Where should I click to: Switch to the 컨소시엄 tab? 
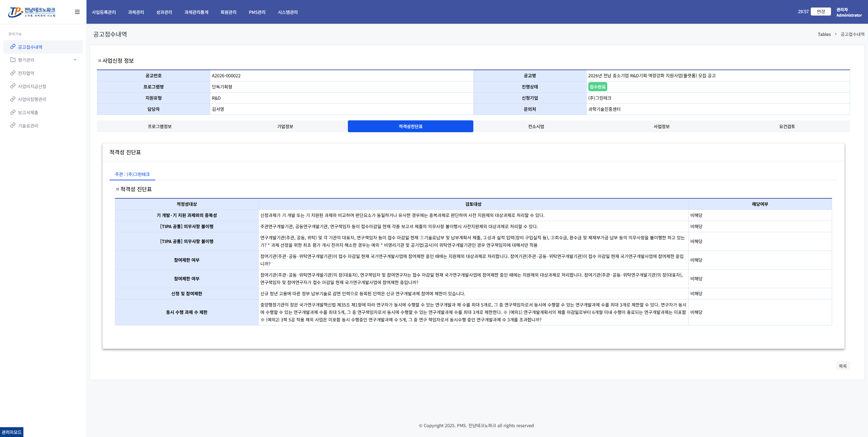(536, 126)
